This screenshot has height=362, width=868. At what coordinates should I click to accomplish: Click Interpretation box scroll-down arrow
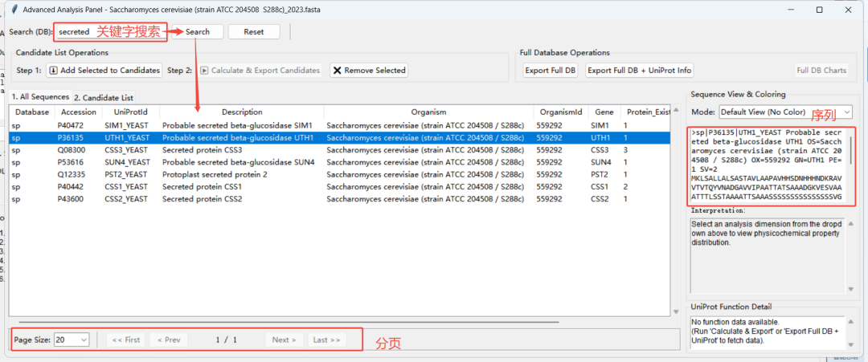click(x=851, y=289)
